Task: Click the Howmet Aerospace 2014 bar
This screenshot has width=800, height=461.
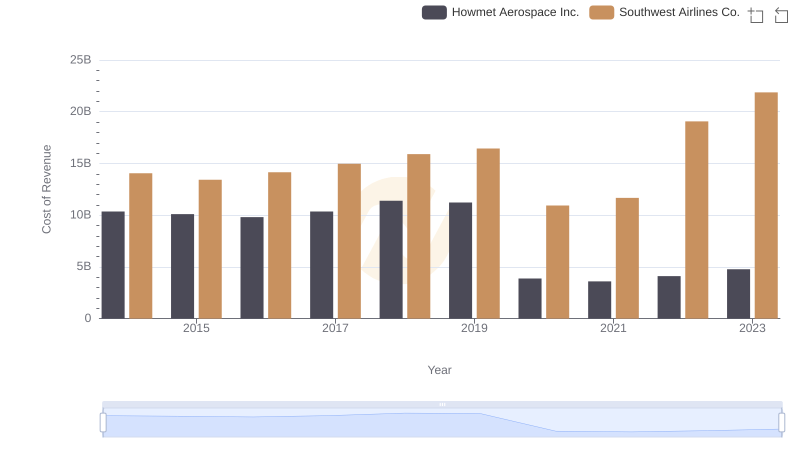Action: tap(113, 265)
